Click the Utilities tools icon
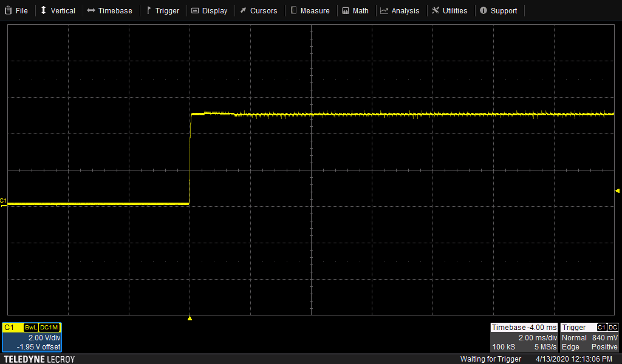The height and width of the screenshot is (364, 622). [436, 10]
